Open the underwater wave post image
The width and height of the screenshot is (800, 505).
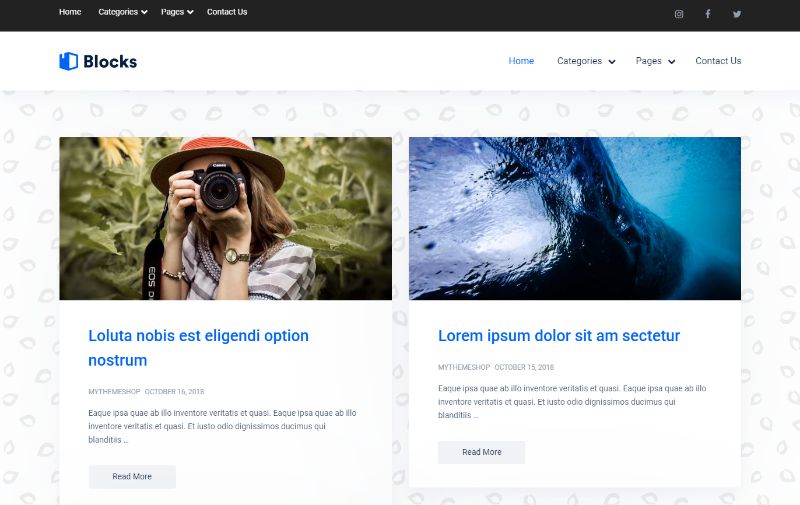[574, 218]
